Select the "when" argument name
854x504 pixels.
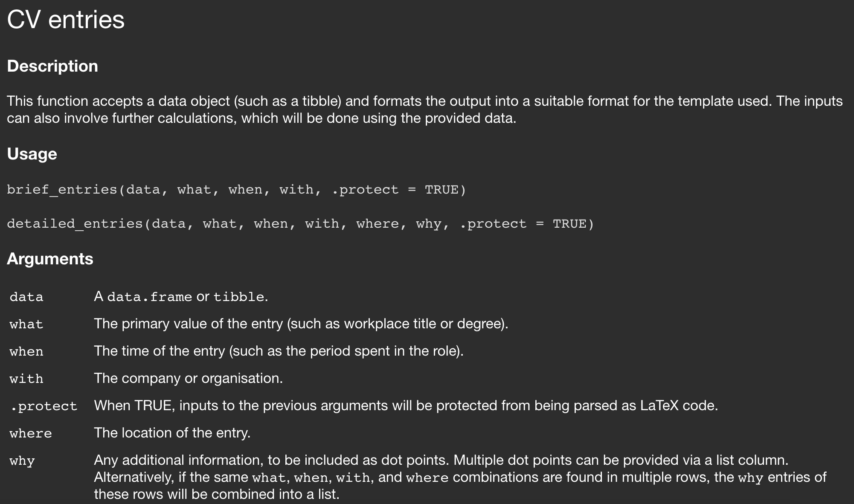(x=26, y=351)
